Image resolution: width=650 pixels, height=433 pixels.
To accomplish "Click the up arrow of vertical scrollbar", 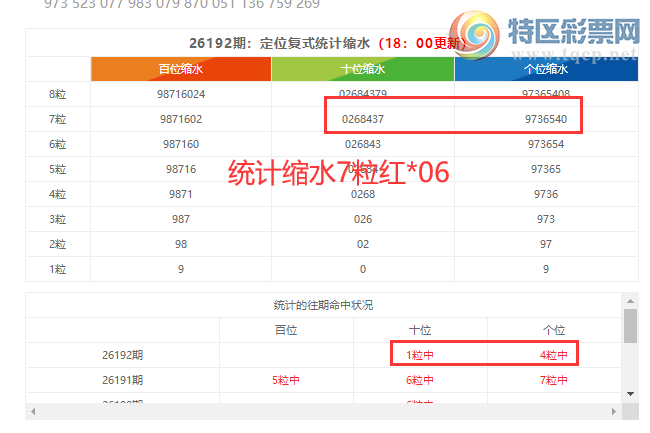I will click(631, 301).
